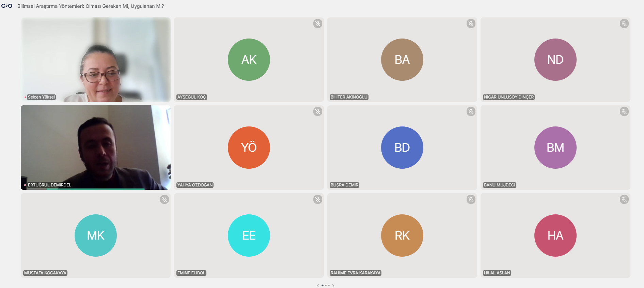Screen dimensions: 644x288
Task: Go to the next page of participants
Action: point(333,286)
